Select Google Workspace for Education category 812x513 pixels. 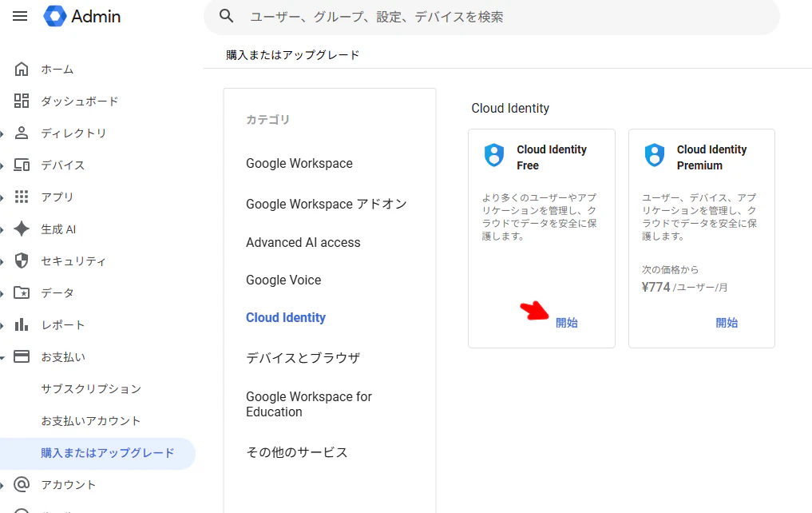pos(309,404)
